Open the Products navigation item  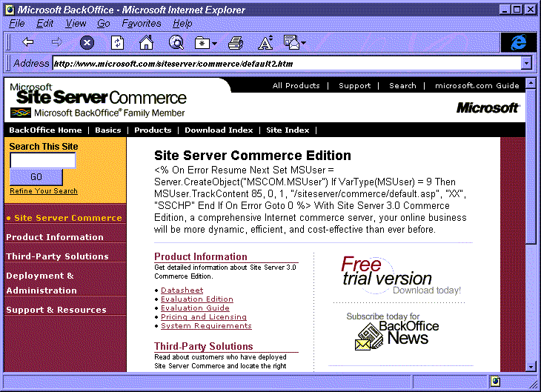[x=153, y=130]
